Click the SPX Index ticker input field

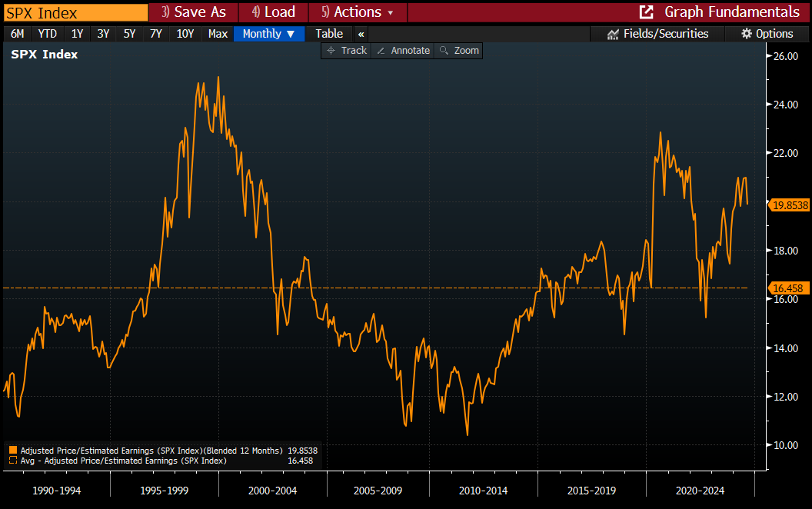click(75, 12)
